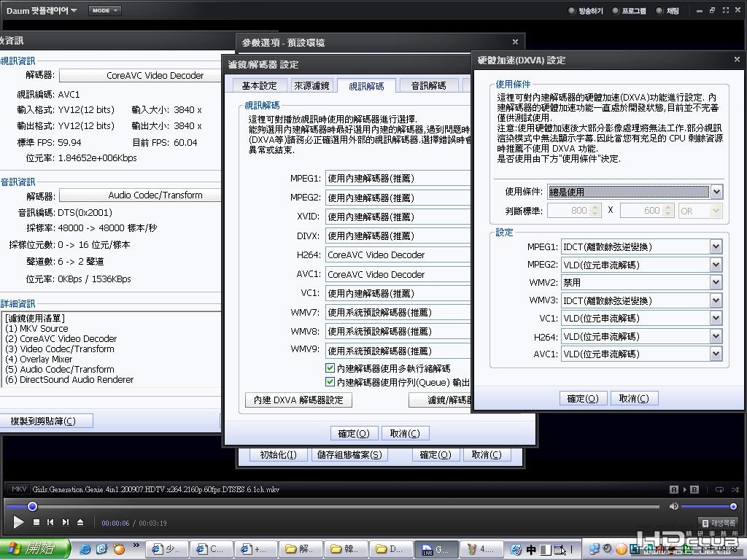
Task: Click the 內建 DXVA 解碼器設定 button
Action: pos(298,400)
